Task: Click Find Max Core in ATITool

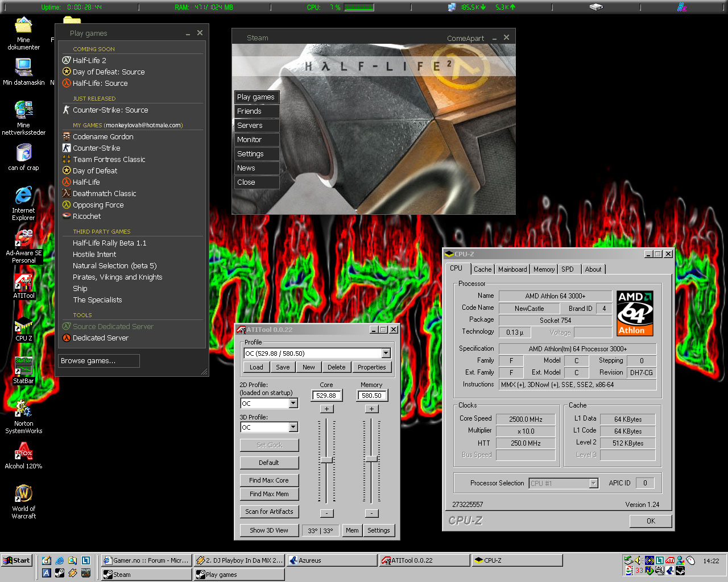Action: [x=269, y=480]
